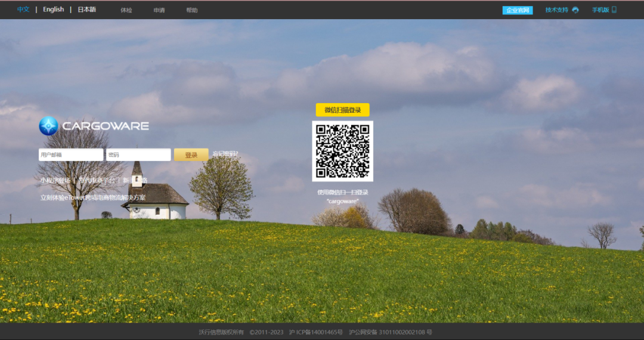Open the 帮助 menu item
The image size is (644, 340).
click(x=191, y=10)
